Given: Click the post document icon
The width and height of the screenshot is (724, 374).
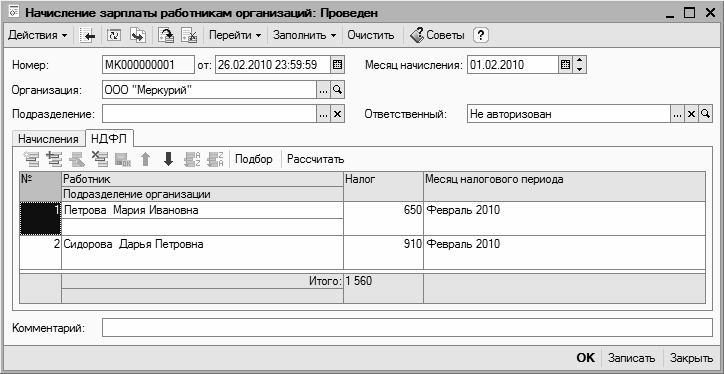Looking at the screenshot, I should pyautogui.click(x=165, y=36).
